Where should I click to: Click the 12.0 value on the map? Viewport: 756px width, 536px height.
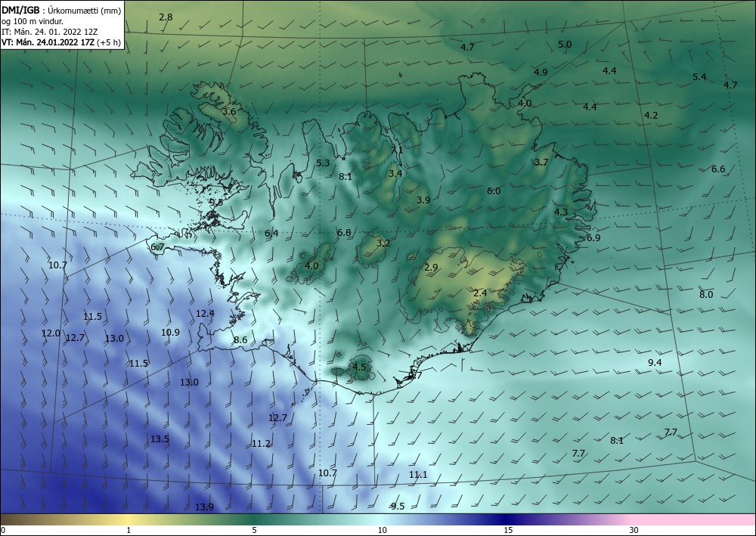click(x=51, y=333)
